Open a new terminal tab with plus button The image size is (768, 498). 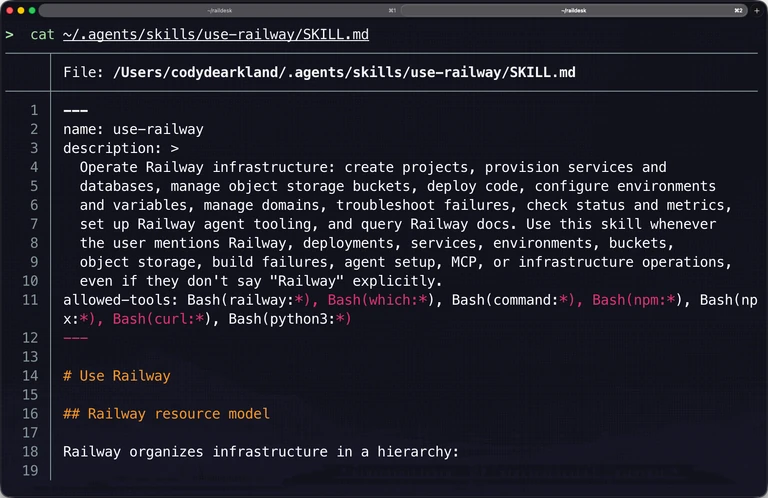click(x=757, y=10)
